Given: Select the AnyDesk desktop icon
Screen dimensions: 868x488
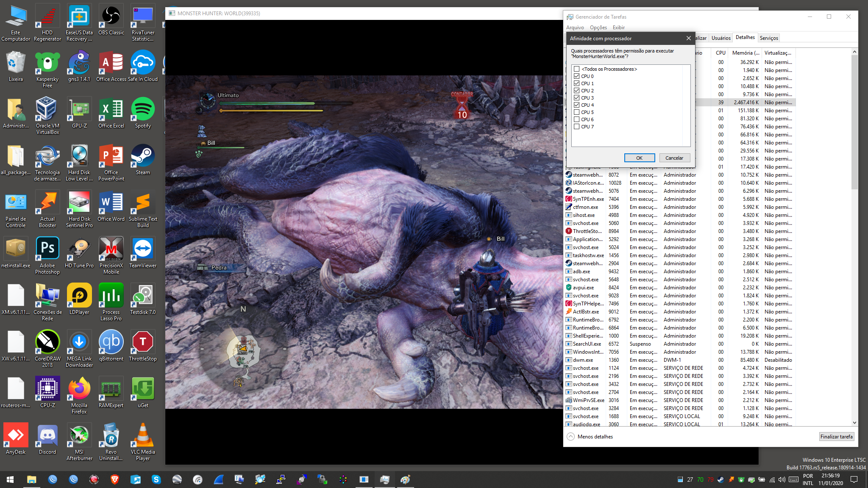Looking at the screenshot, I should [x=16, y=440].
